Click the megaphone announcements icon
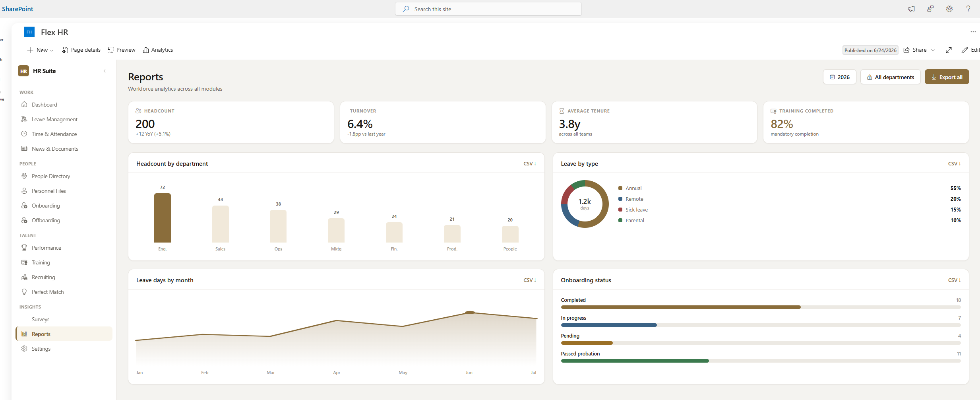The height and width of the screenshot is (400, 980). 911,9
